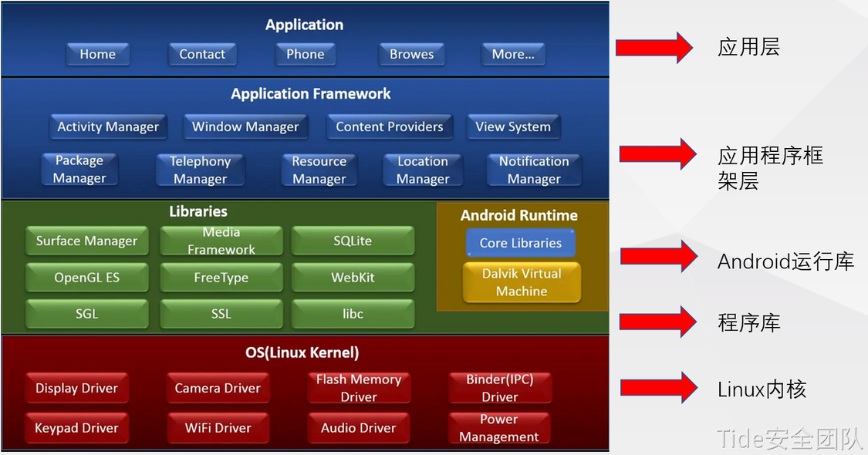This screenshot has width=868, height=455.
Task: Click the Browes block
Action: [411, 54]
